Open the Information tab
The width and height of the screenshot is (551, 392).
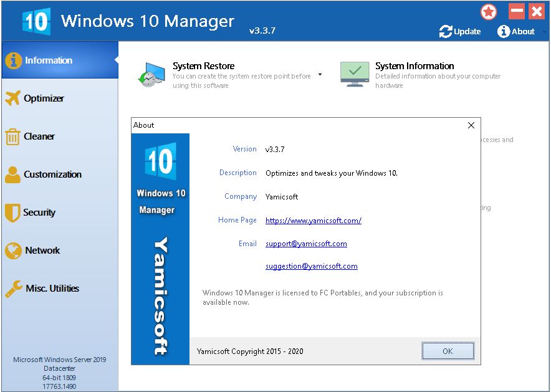tap(60, 60)
